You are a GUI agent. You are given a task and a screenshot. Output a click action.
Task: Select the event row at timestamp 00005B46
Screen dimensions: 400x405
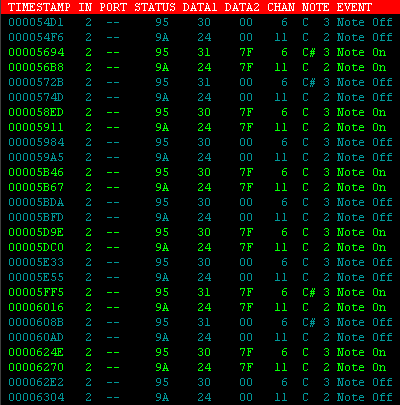tap(200, 172)
